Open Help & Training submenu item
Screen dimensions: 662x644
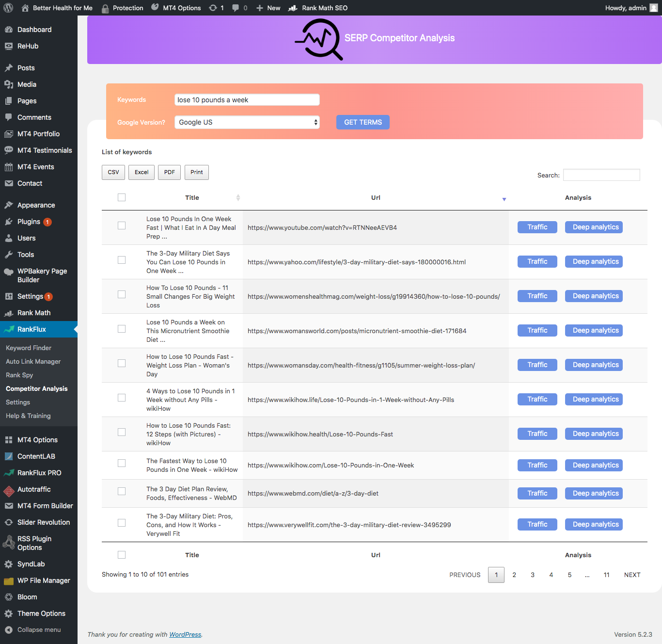tap(28, 416)
